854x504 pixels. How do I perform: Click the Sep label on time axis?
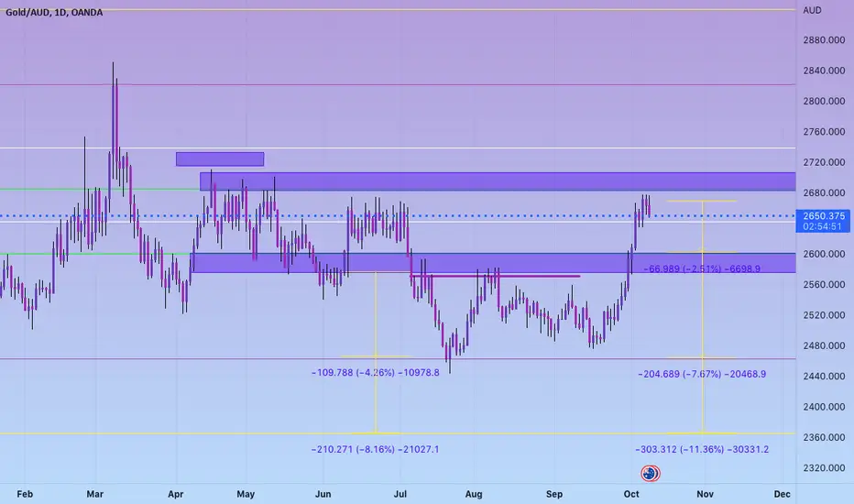tap(553, 494)
